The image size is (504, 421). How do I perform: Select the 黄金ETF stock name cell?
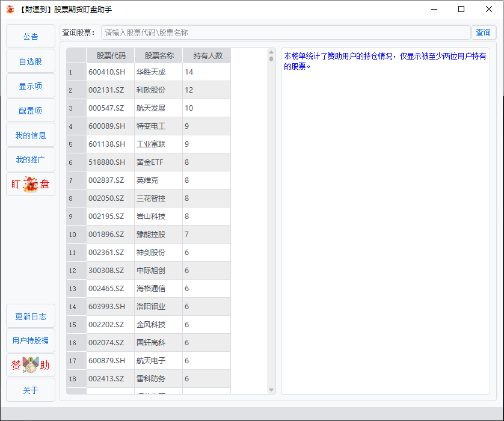tap(158, 162)
